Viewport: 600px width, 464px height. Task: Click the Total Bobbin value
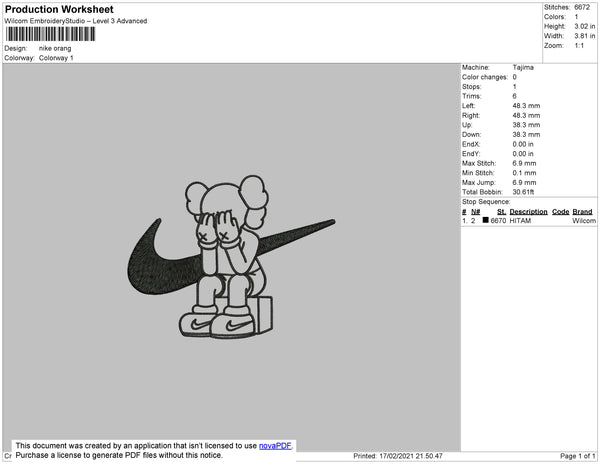click(x=523, y=192)
